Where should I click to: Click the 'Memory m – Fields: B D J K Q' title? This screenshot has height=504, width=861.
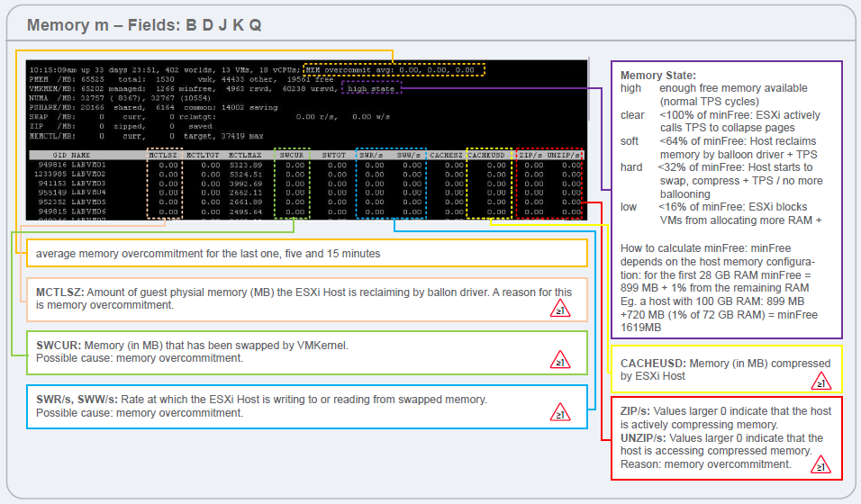144,25
